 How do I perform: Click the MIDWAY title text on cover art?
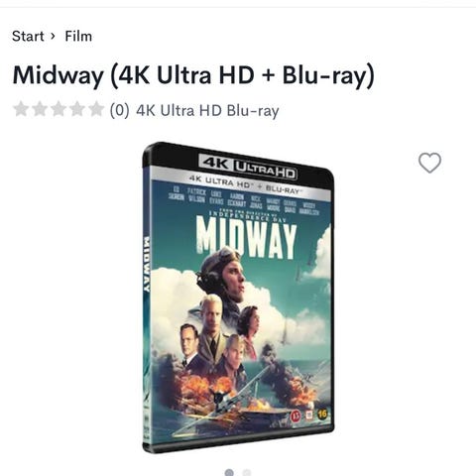pyautogui.click(x=246, y=237)
